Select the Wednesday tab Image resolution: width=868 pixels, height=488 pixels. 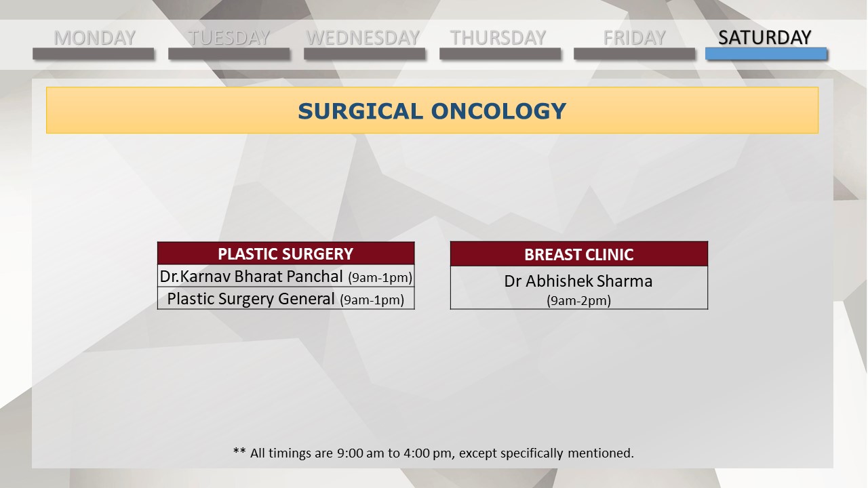click(x=363, y=38)
